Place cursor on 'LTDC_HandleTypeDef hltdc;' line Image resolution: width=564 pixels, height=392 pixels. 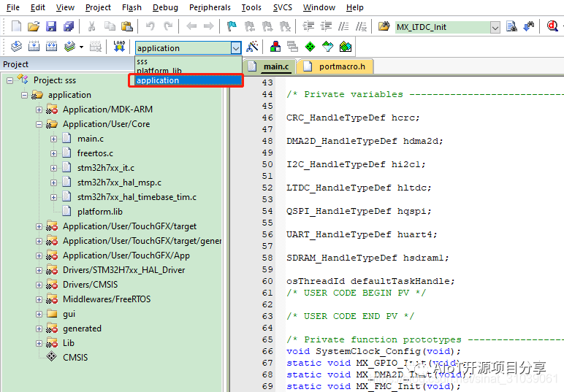click(359, 188)
